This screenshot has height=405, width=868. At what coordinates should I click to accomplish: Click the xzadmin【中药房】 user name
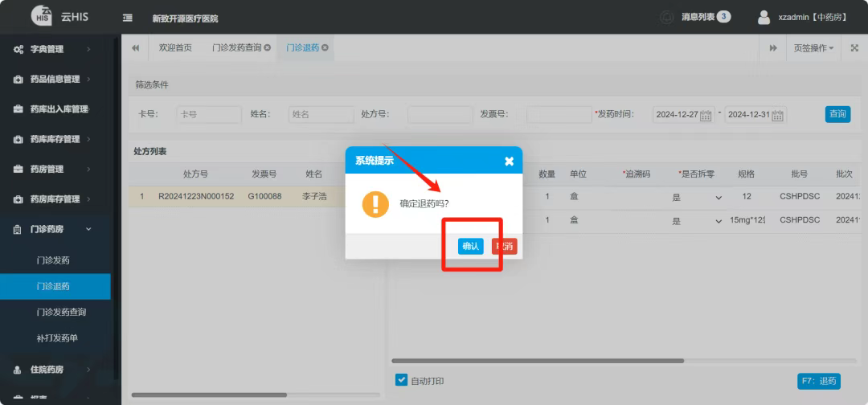pos(813,18)
